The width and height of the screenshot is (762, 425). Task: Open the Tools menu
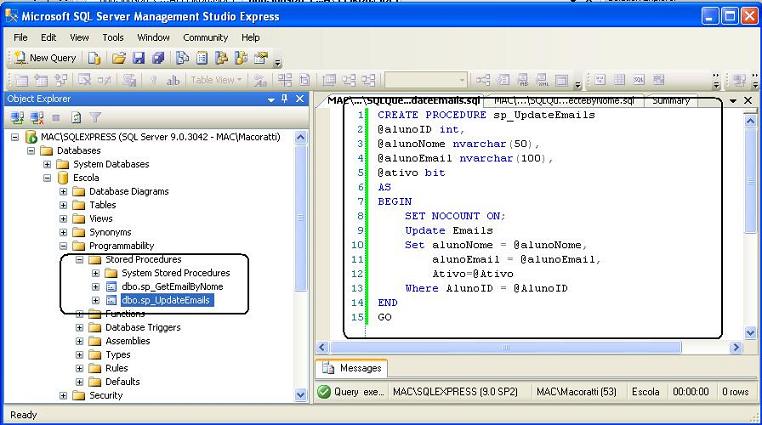(x=113, y=37)
